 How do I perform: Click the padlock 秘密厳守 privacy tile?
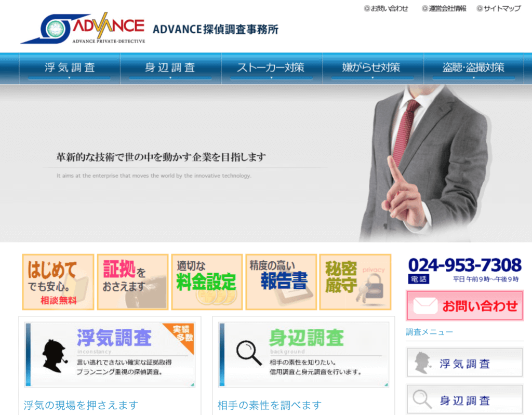tap(355, 282)
